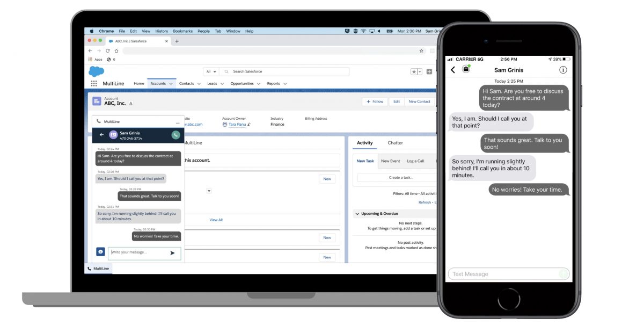644x326 pixels.
Task: Click the Create a task... button
Action: pos(397,177)
